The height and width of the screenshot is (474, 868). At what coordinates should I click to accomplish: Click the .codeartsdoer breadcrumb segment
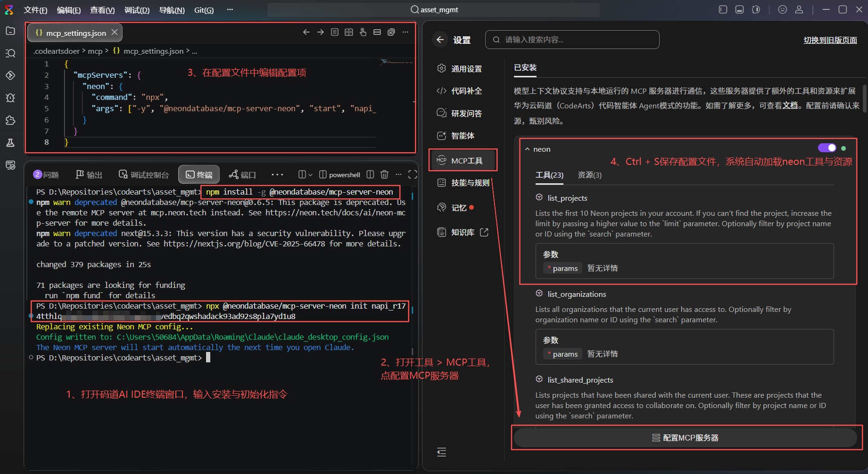click(x=57, y=51)
